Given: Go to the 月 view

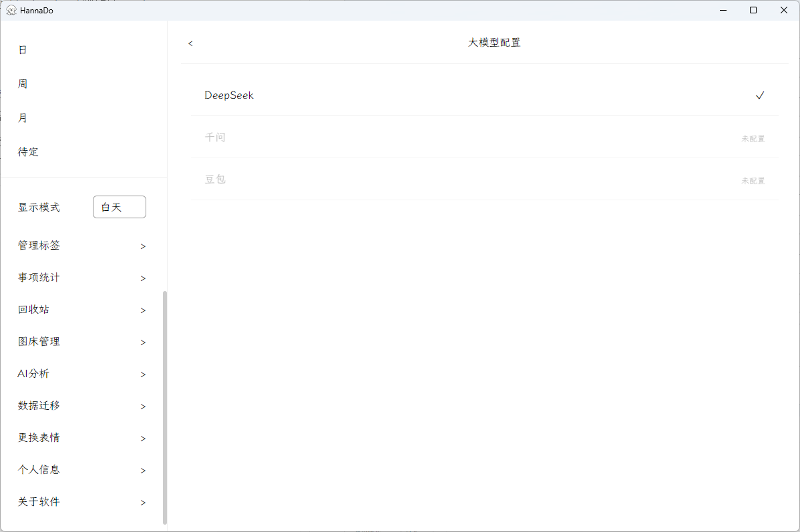Looking at the screenshot, I should (x=23, y=118).
